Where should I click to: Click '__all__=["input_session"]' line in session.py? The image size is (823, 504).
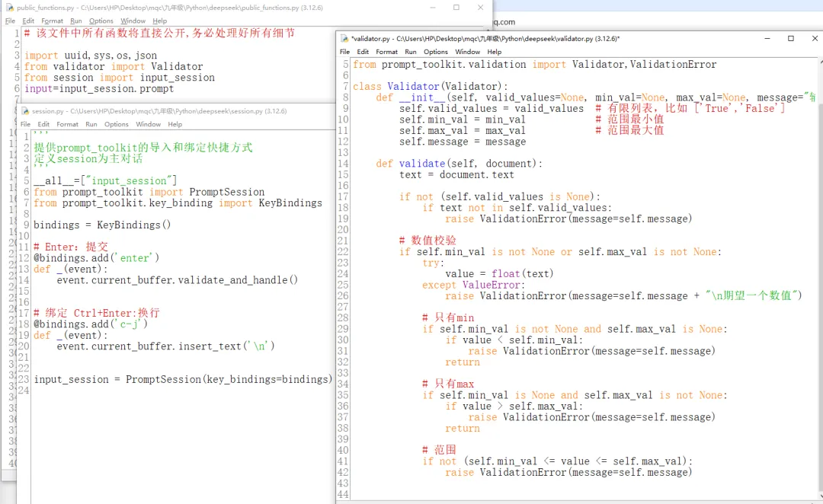105,181
